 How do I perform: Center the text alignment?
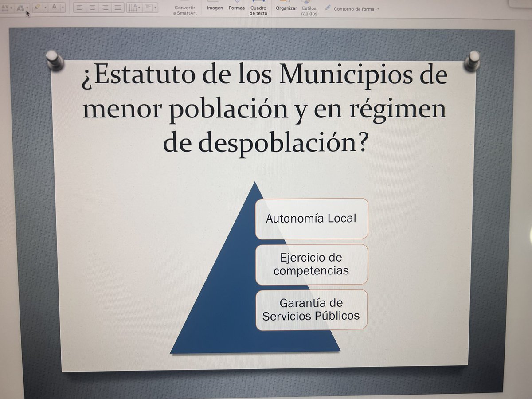pyautogui.click(x=93, y=7)
